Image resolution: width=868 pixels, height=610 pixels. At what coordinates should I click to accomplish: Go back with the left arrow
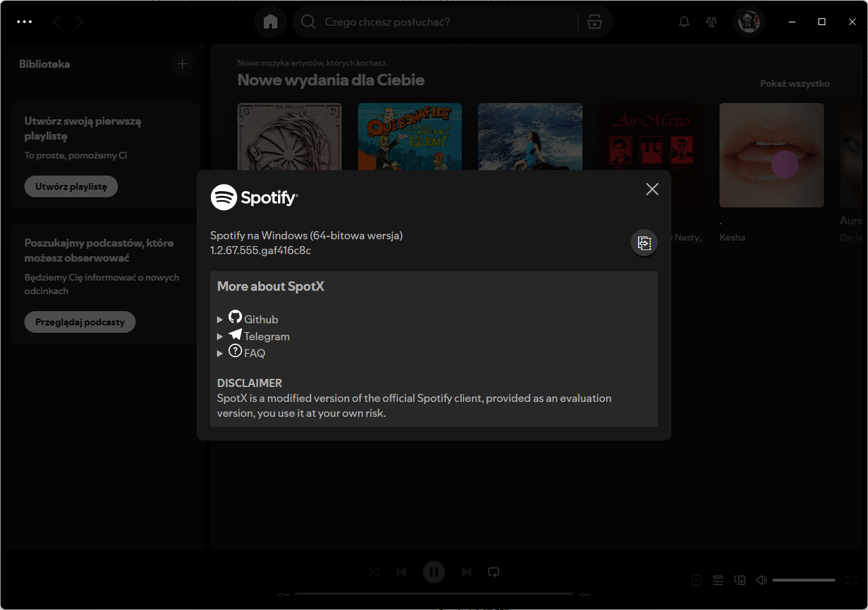[56, 22]
